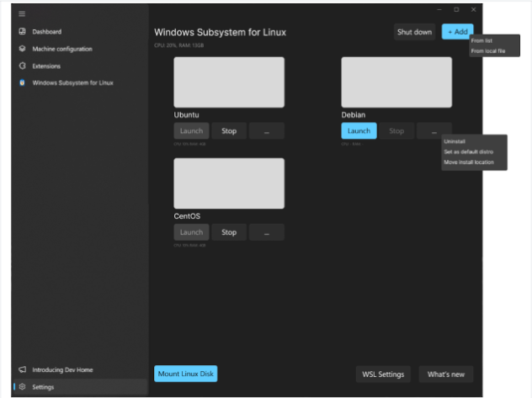This screenshot has height=398, width=532.
Task: Open WSL Settings
Action: (383, 374)
